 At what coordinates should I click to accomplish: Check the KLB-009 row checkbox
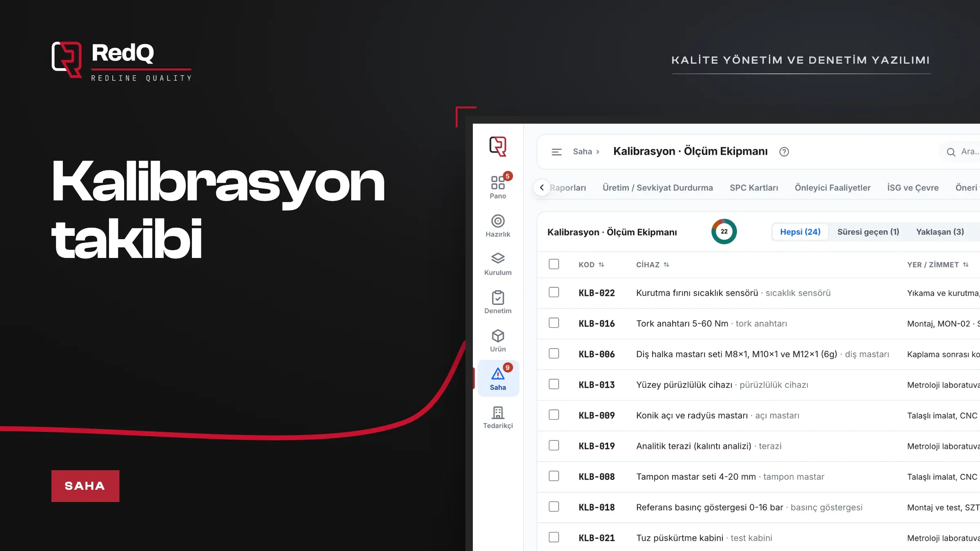(554, 415)
